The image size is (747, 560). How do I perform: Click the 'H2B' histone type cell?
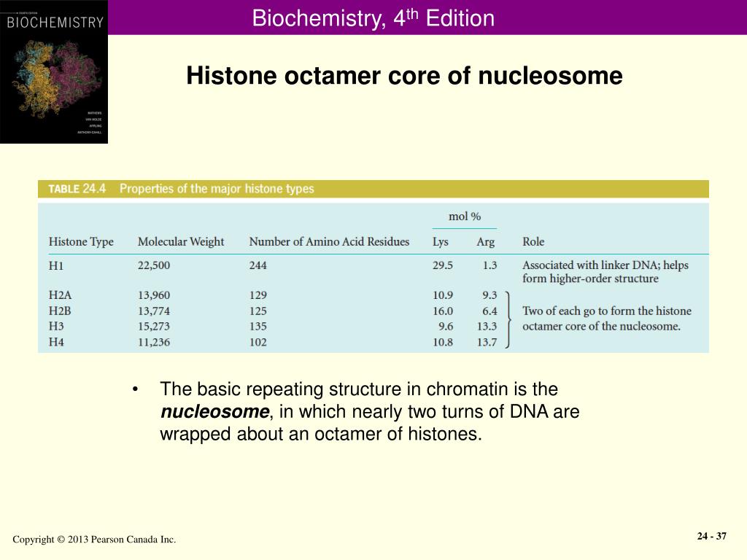pos(60,311)
